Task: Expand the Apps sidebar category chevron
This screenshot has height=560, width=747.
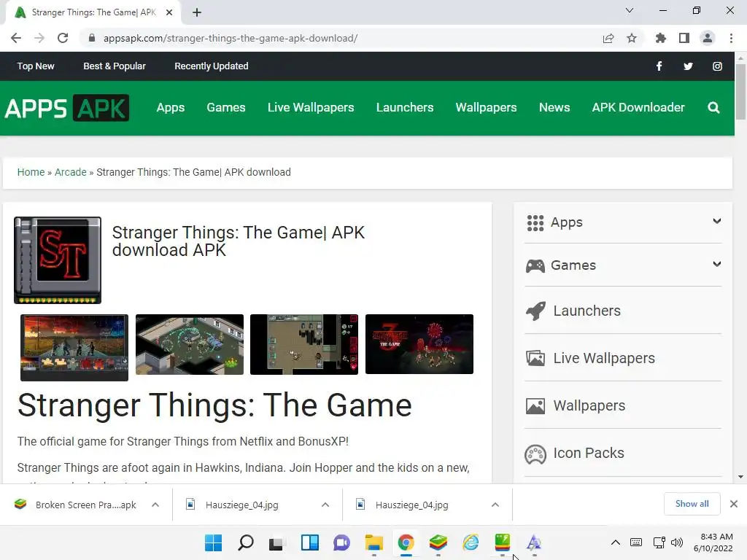Action: click(716, 221)
